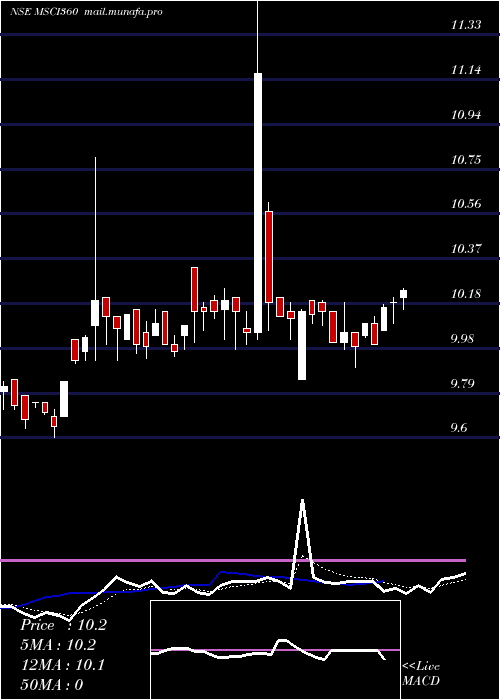The height and width of the screenshot is (700, 500).
Task: Click the last white candle near 10.18
Action: click(x=404, y=294)
